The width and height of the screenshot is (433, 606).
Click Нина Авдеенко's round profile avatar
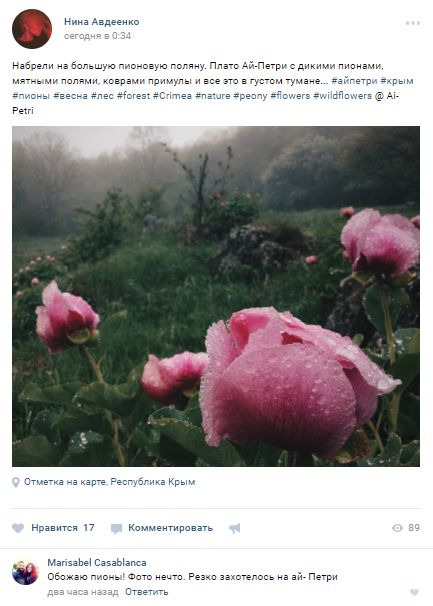[x=32, y=29]
